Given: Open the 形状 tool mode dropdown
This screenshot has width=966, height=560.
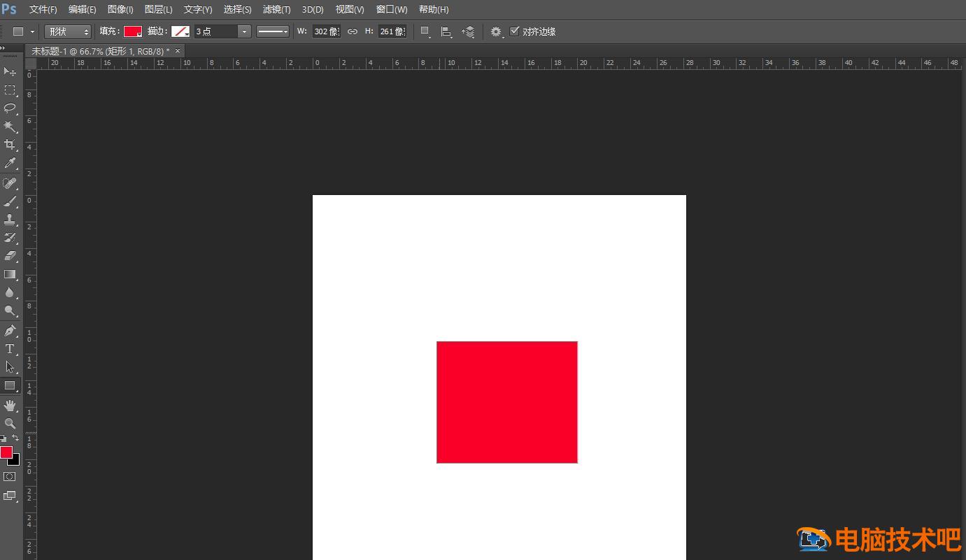Looking at the screenshot, I should [x=68, y=31].
